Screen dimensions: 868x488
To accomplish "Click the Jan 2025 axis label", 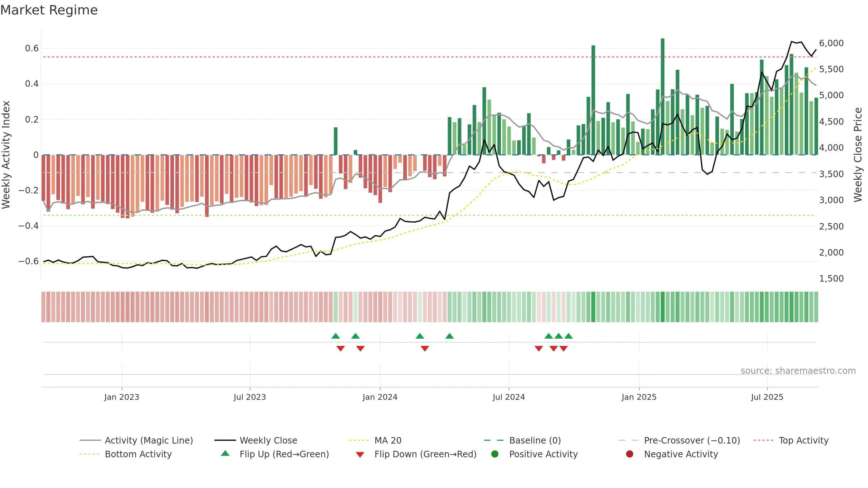I will point(639,397).
